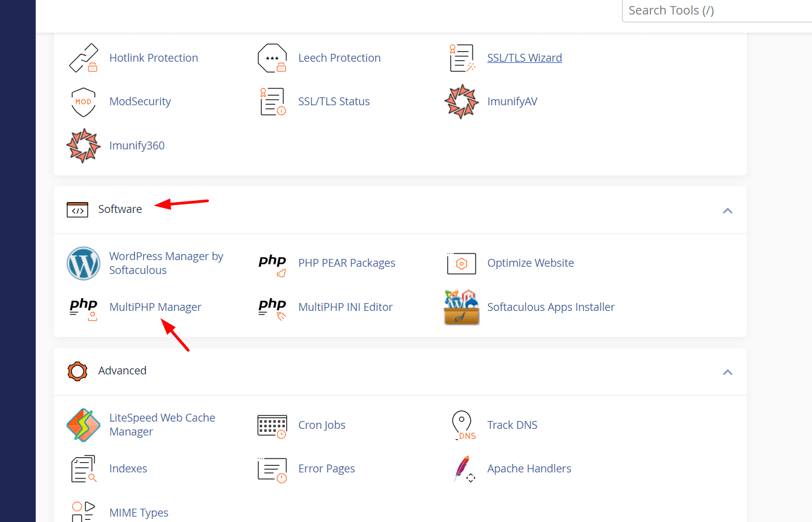Click the Software section code icon
The image size is (812, 522).
(x=77, y=210)
